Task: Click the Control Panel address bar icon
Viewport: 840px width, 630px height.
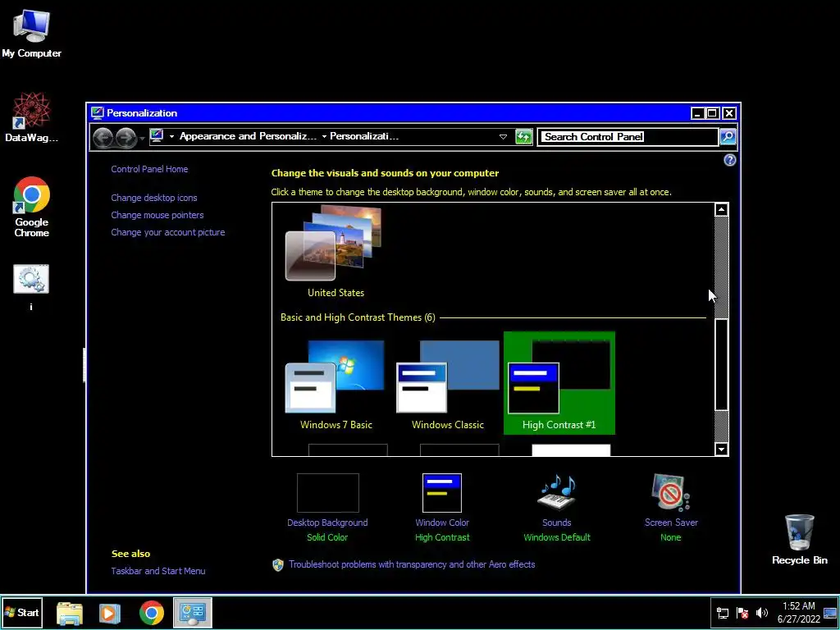Action: coord(157,136)
